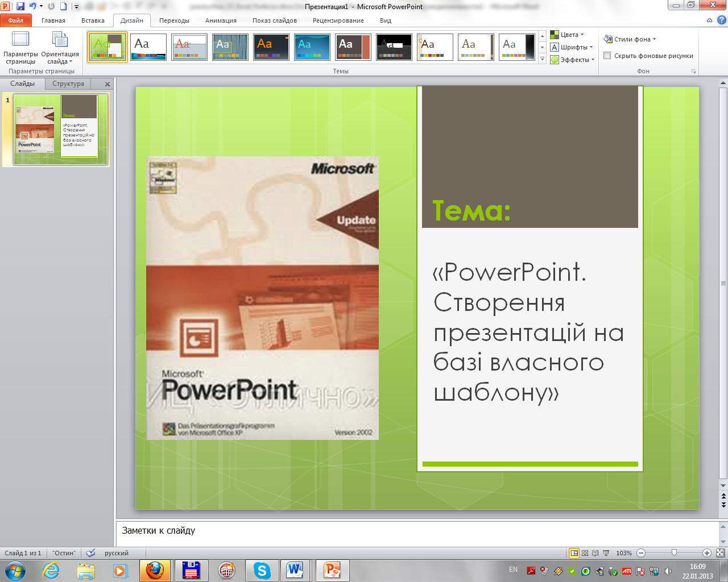This screenshot has width=728, height=582.
Task: Switch to Reading view
Action: tap(595, 553)
